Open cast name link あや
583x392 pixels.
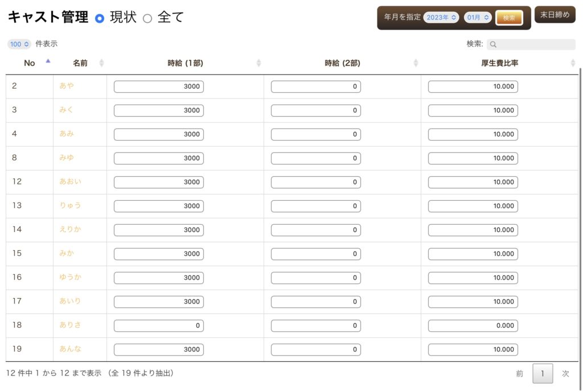[67, 86]
